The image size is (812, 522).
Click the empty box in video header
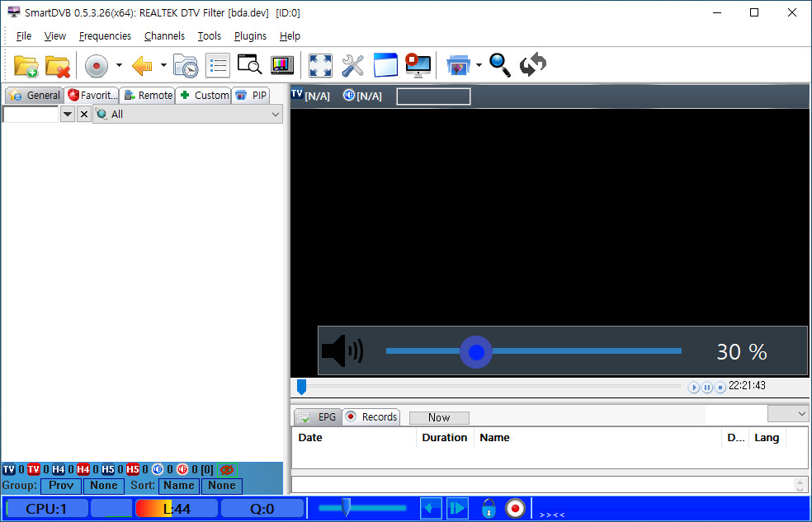tap(433, 96)
